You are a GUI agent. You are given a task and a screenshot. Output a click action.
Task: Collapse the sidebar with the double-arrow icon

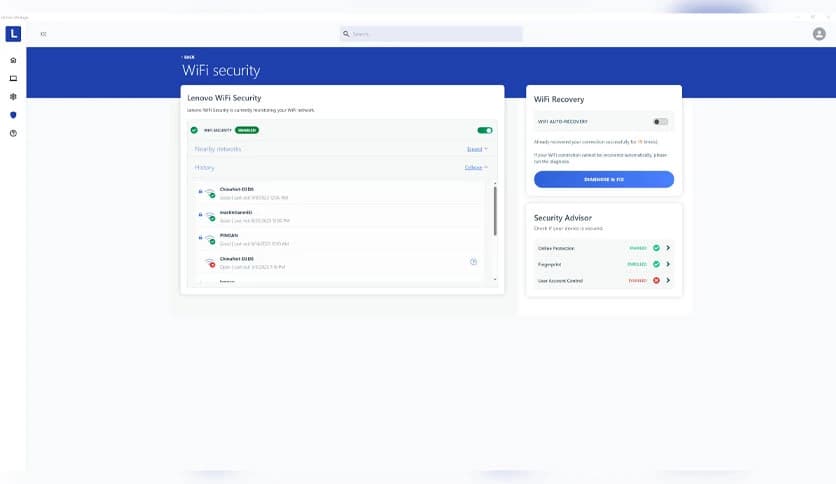43,34
